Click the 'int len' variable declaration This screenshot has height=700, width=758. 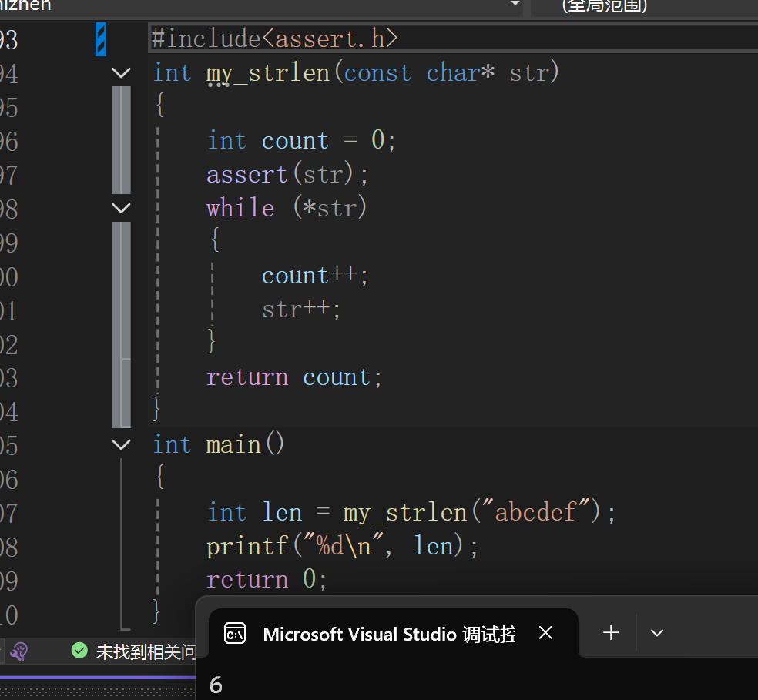(x=255, y=512)
